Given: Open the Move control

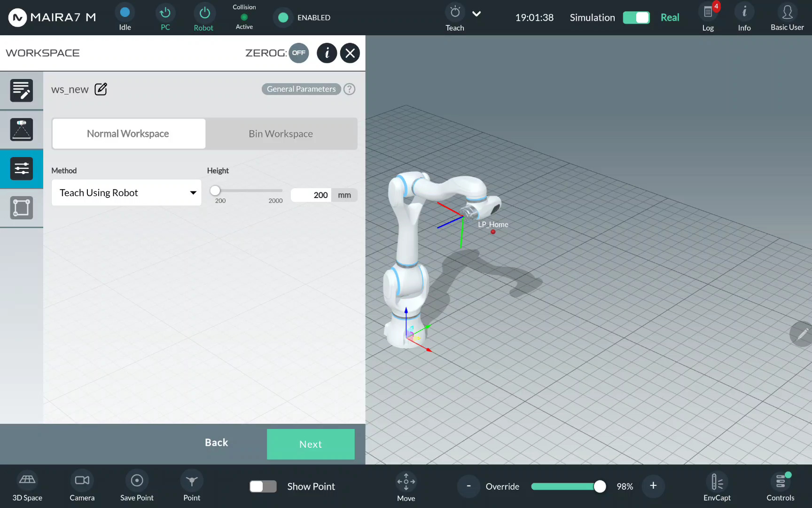Looking at the screenshot, I should point(406,486).
